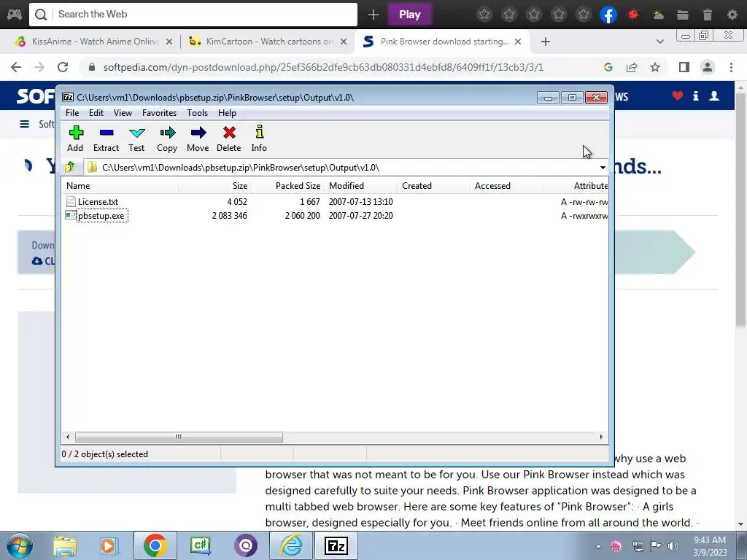
Task: Click the trash can icon in top bar
Action: click(x=708, y=15)
